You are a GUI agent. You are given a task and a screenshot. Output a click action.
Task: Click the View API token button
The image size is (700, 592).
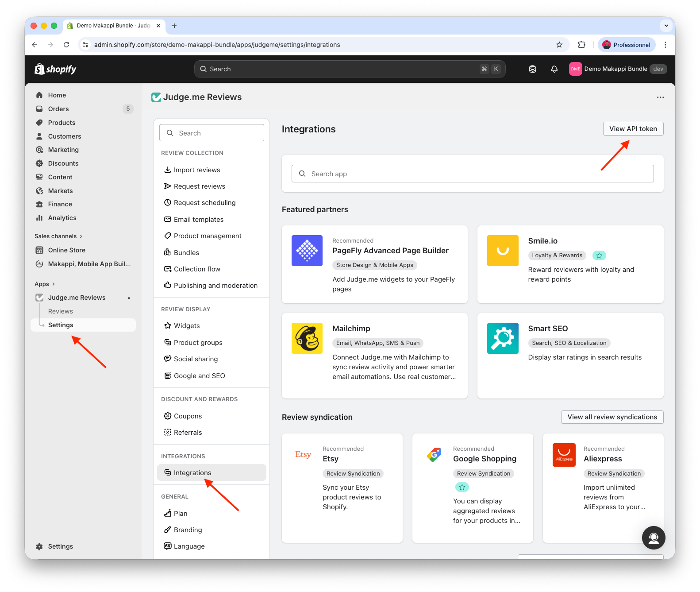pos(633,129)
